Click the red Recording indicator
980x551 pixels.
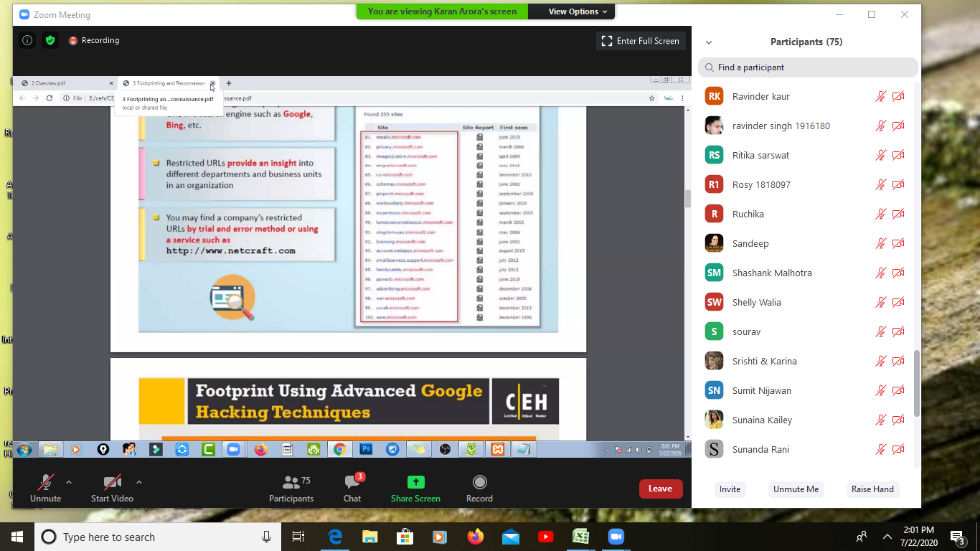pyautogui.click(x=94, y=40)
